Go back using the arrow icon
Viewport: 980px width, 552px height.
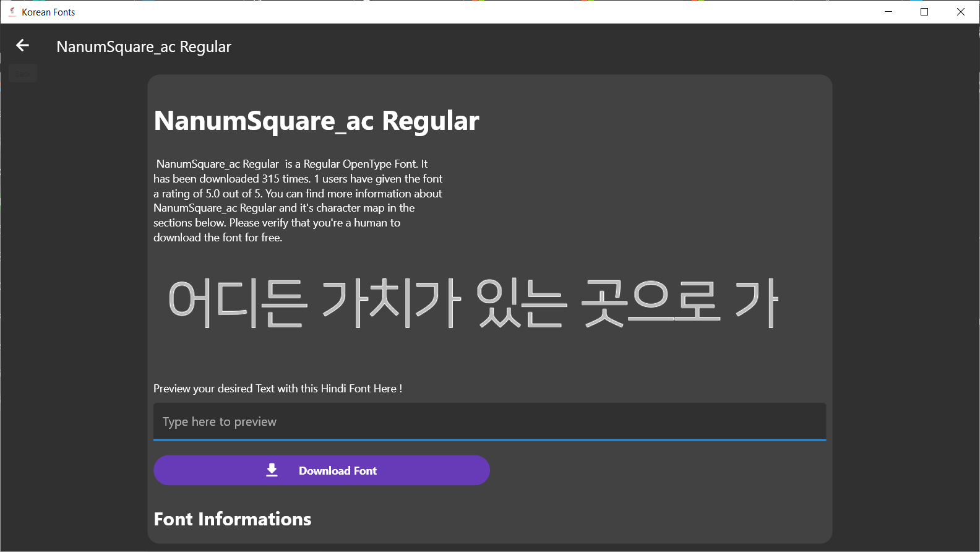pyautogui.click(x=23, y=45)
